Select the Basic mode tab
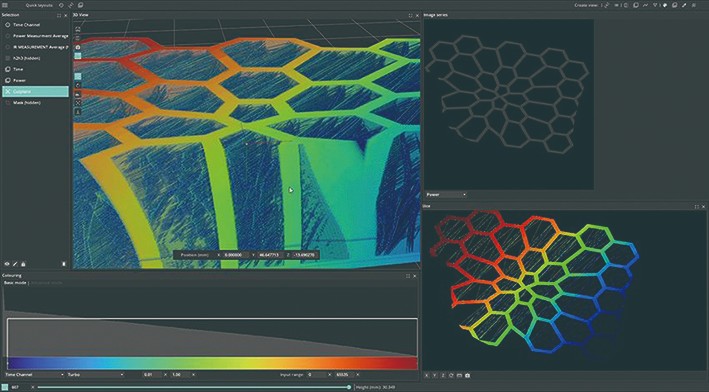Screen dimensions: 709x392 point(15,283)
